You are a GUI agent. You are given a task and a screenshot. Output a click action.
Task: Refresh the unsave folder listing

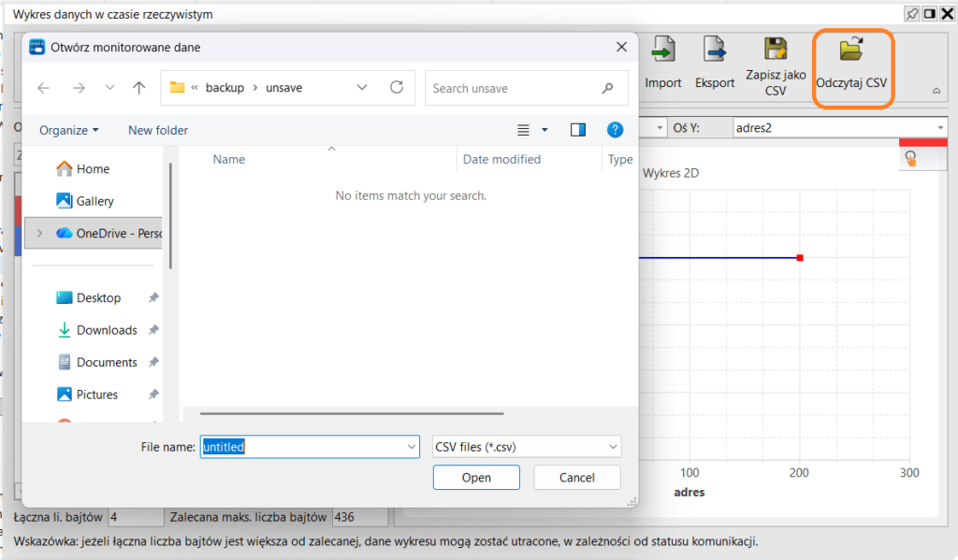point(397,87)
